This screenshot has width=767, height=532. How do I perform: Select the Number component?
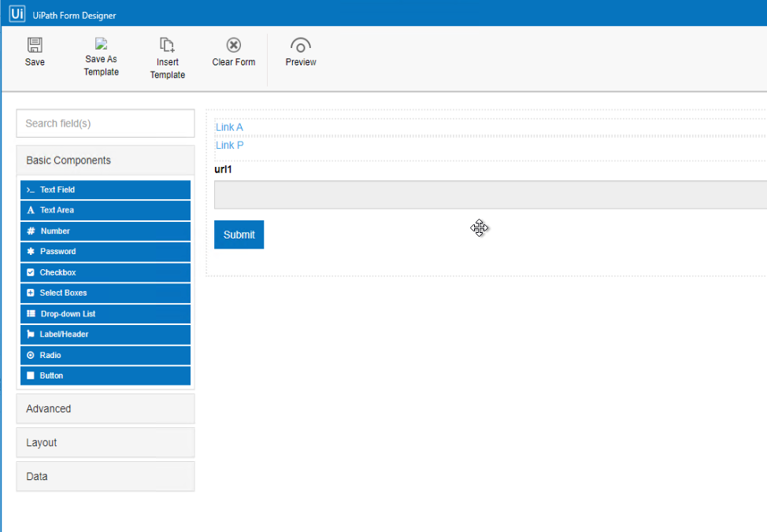click(x=106, y=231)
